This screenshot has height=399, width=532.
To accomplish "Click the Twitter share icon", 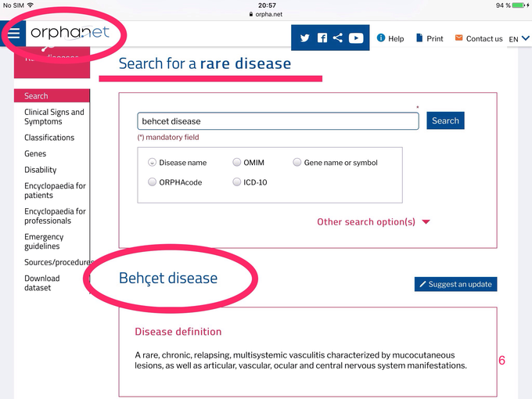I will pyautogui.click(x=304, y=38).
